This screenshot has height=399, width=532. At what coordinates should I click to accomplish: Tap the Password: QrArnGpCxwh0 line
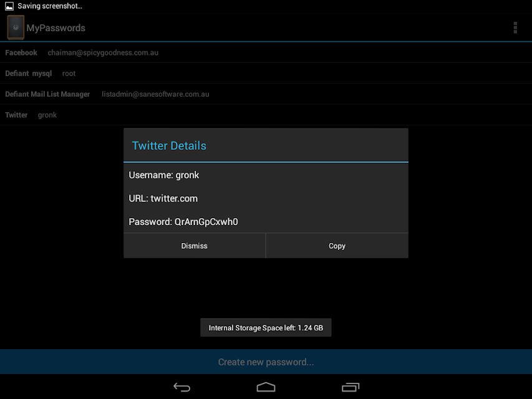183,222
